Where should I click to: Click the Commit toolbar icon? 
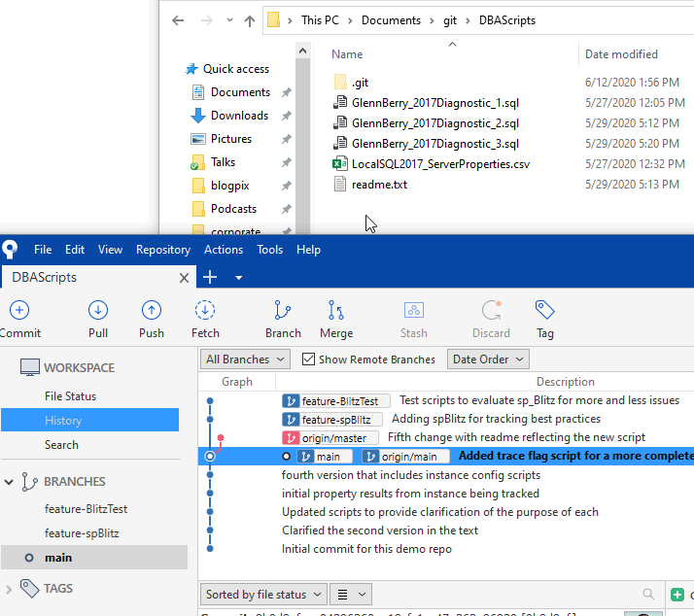[x=19, y=310]
